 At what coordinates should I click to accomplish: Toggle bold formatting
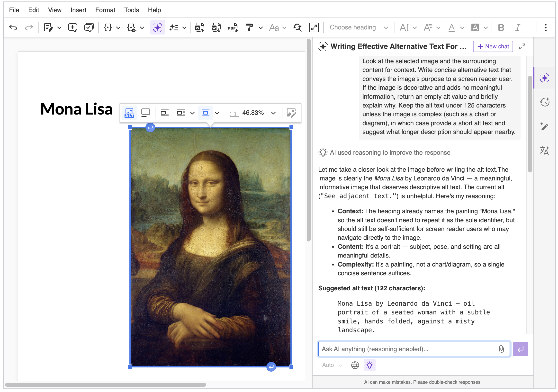[x=501, y=27]
